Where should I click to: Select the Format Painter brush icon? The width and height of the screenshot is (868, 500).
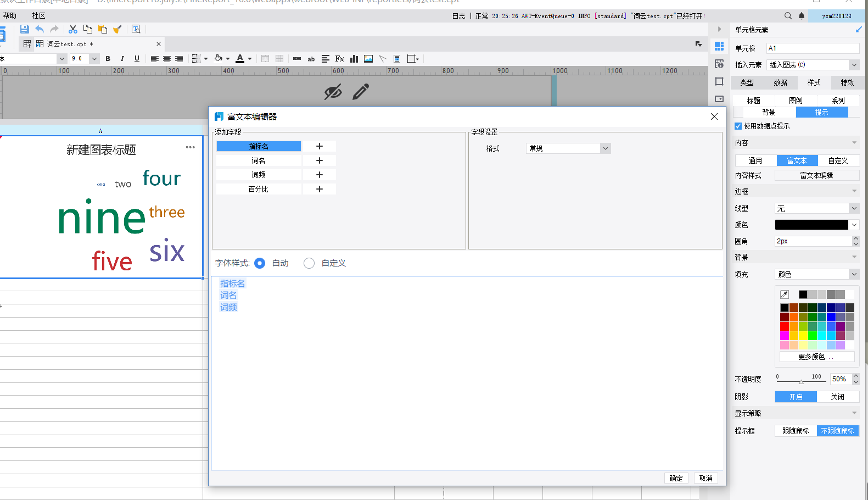point(117,29)
